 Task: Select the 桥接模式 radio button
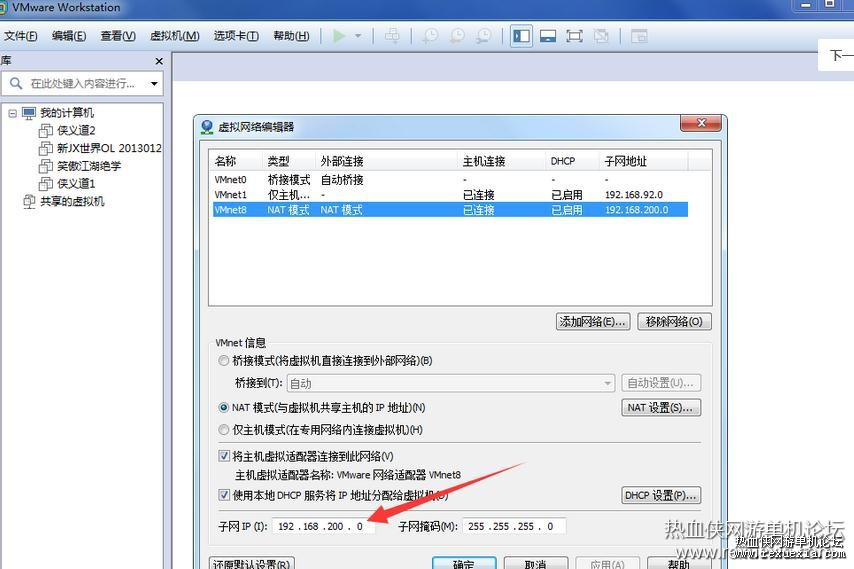(223, 360)
